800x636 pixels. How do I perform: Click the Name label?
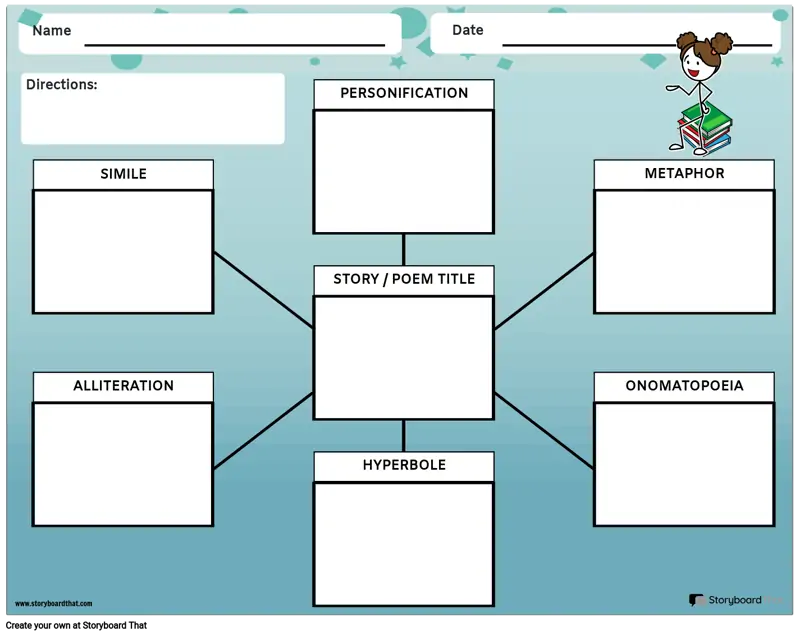(x=52, y=31)
